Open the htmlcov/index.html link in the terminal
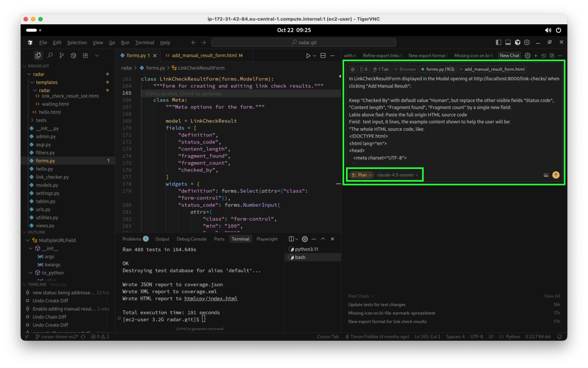Screen dimensions: 588x368 tap(211, 299)
